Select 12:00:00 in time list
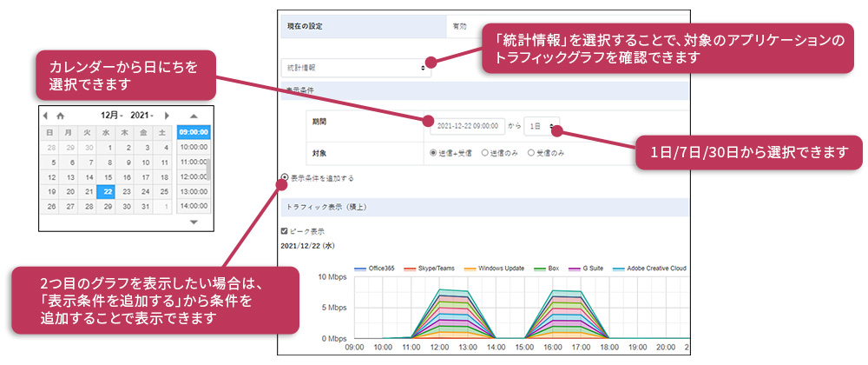This screenshot has width=868, height=365. (x=194, y=176)
